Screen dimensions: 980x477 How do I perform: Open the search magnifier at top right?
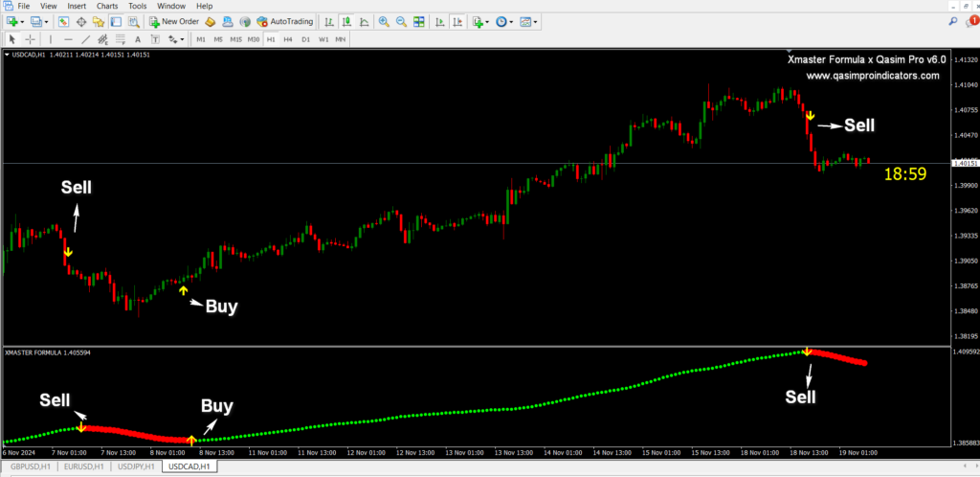(x=953, y=21)
